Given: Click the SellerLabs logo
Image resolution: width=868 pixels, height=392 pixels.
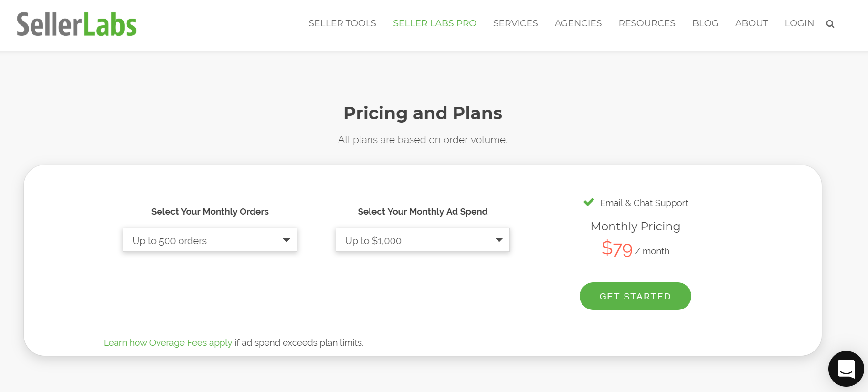Looking at the screenshot, I should coord(76,24).
